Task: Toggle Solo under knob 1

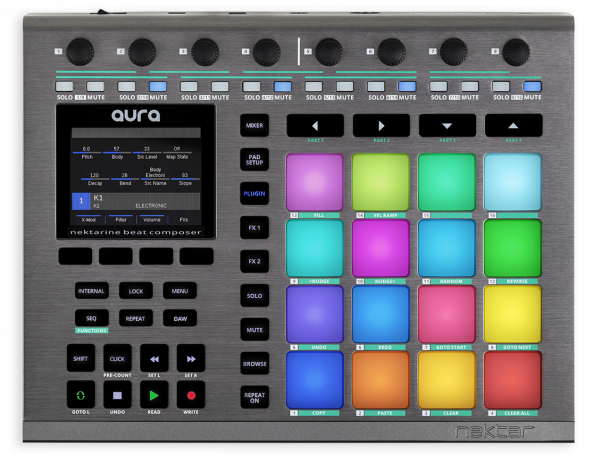Action: tap(65, 87)
